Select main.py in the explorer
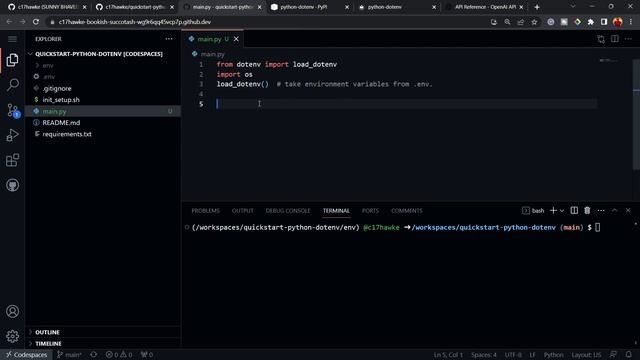The width and height of the screenshot is (640, 360). (x=103, y=111)
